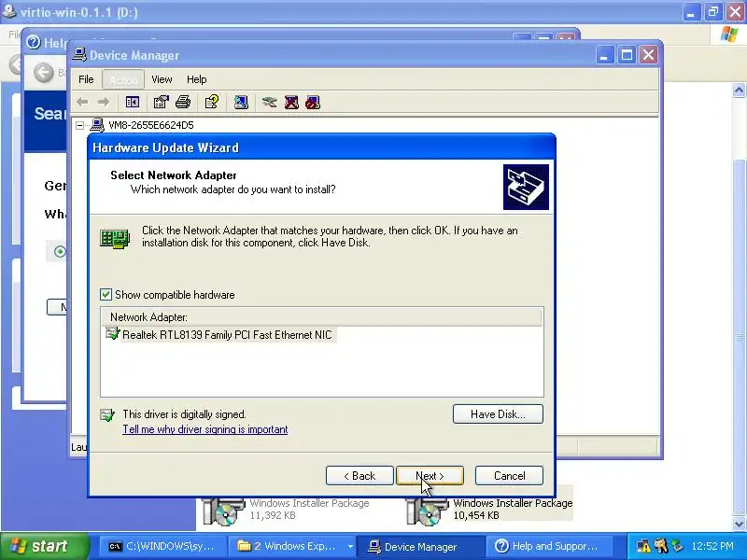Screen dimensions: 747x560
Task: Click the Start button
Action: point(44,546)
